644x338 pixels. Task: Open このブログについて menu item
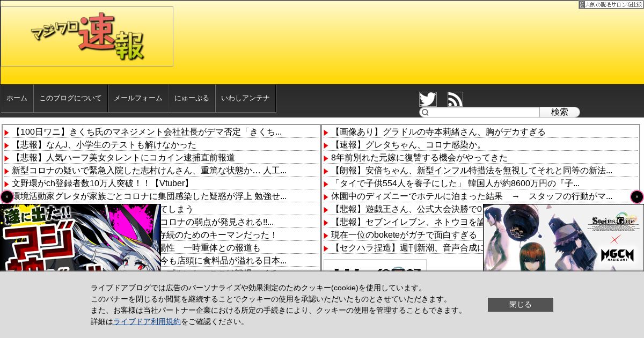click(x=70, y=98)
